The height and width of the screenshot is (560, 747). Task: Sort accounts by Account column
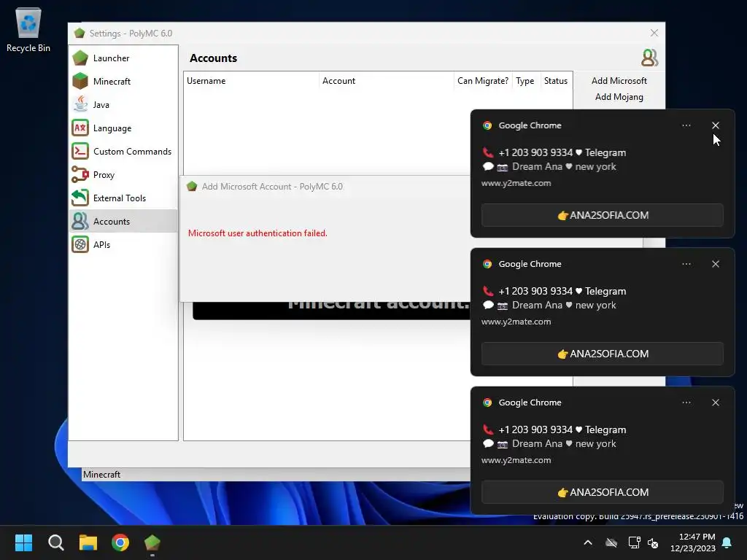[x=387, y=81]
